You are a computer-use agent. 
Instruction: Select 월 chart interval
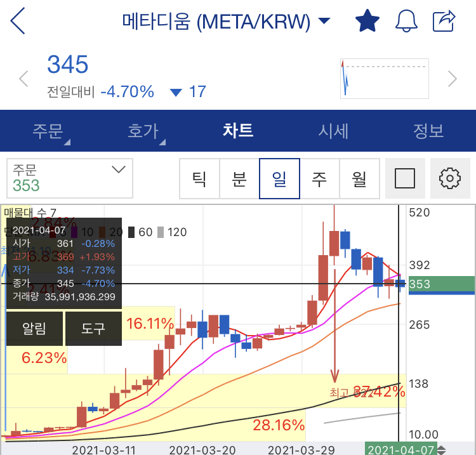(x=359, y=178)
